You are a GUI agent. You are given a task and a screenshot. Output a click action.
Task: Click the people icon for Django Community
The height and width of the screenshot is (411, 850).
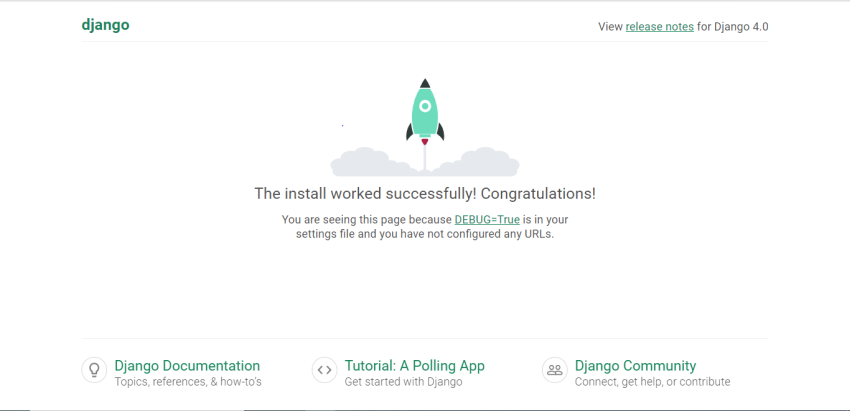click(x=555, y=370)
